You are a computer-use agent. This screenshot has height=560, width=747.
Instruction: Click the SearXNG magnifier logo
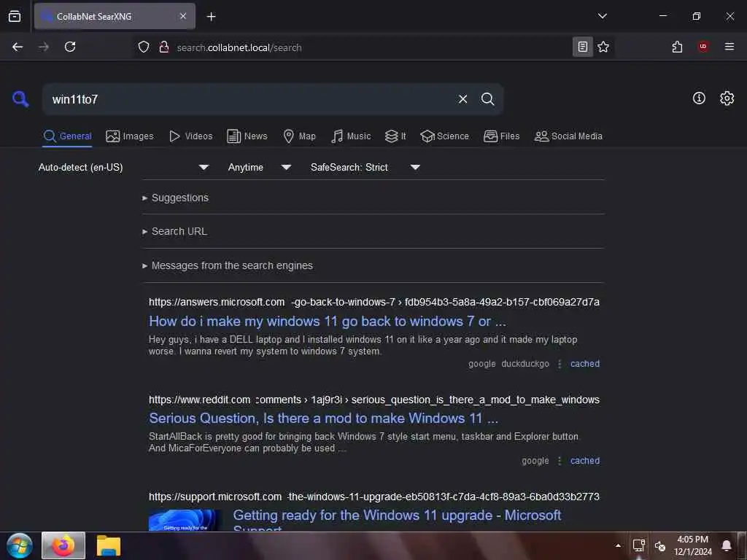coord(20,99)
